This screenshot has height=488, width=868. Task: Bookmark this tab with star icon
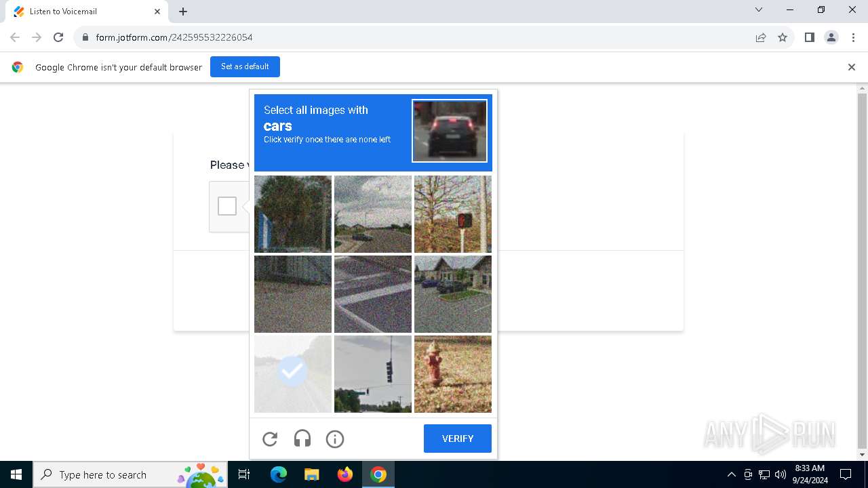point(783,37)
